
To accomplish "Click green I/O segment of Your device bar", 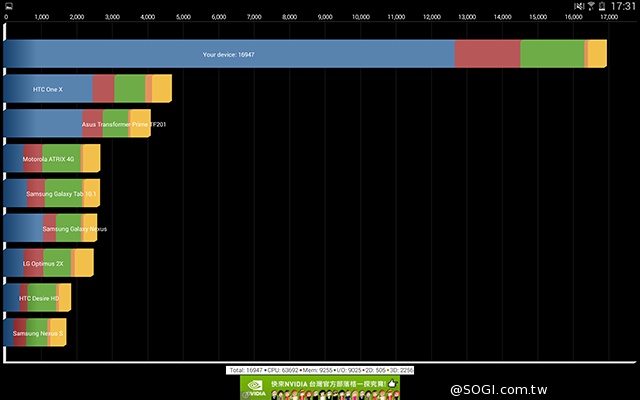I will point(552,55).
